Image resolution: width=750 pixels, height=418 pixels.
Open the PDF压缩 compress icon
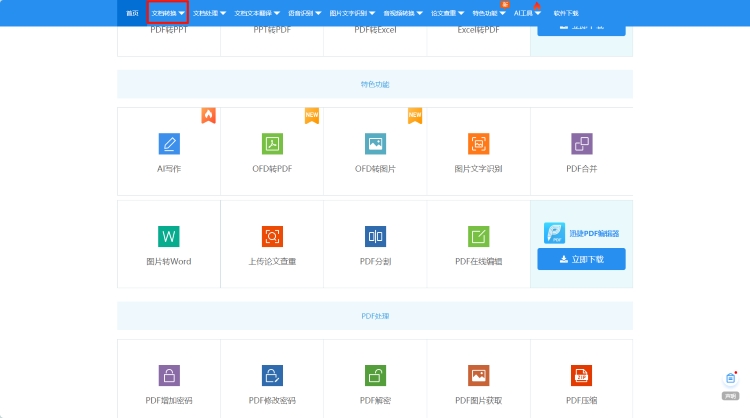point(581,376)
